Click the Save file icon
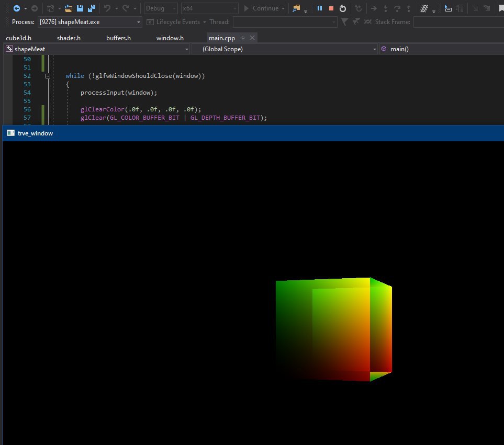The height and width of the screenshot is (445, 504). coord(80,8)
